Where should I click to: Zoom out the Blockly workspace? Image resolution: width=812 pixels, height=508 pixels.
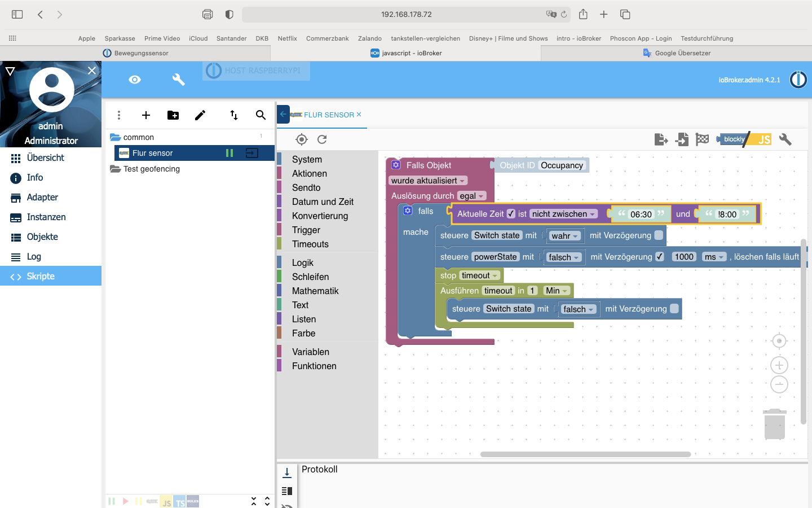pos(779,384)
